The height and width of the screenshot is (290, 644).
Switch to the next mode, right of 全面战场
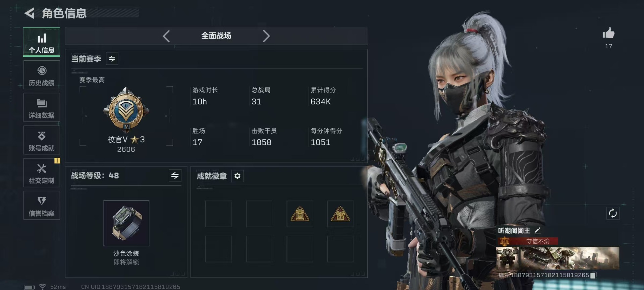pyautogui.click(x=266, y=36)
